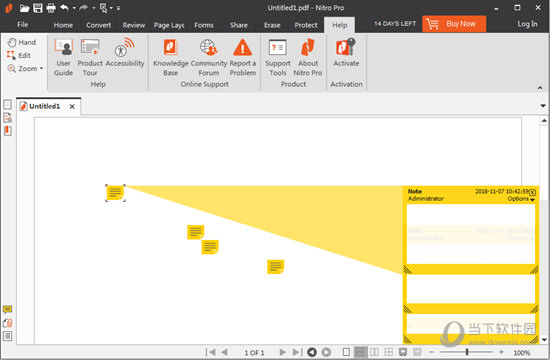
Task: Select the Hand tool
Action: 22,42
